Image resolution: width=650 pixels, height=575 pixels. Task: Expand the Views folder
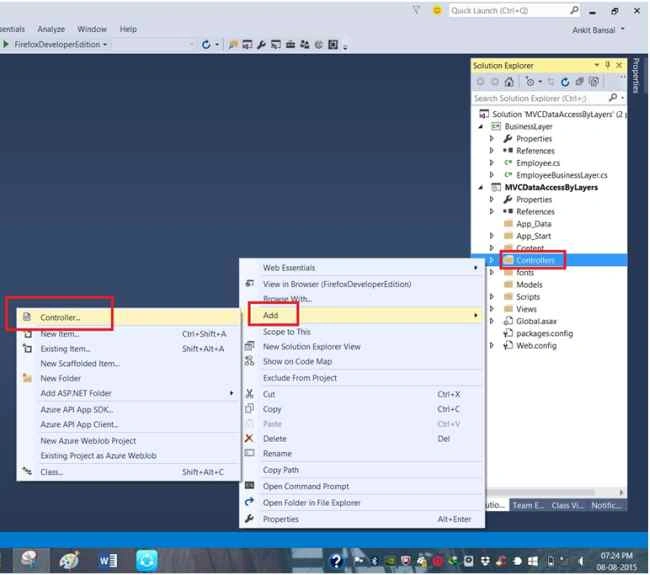(x=492, y=309)
